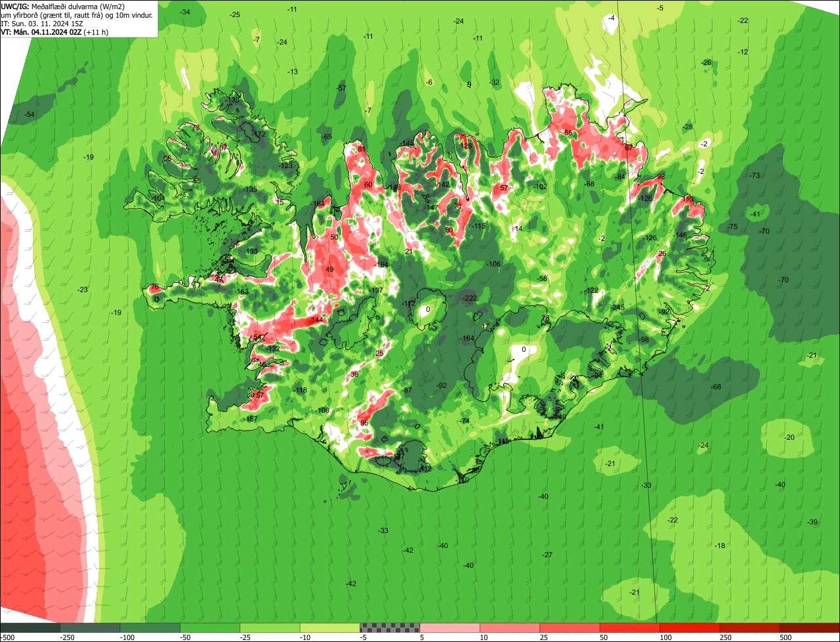840x642 pixels.
Task: Click the legend swatch between 100 and 250
Action: [x=690, y=628]
